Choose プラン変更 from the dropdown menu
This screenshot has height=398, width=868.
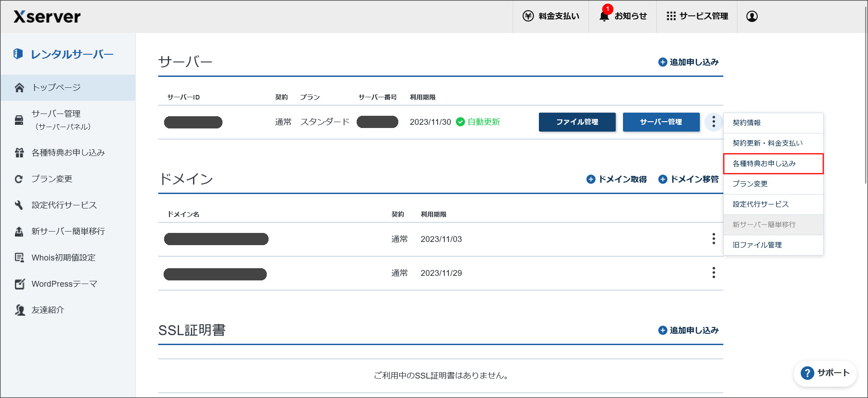click(774, 184)
